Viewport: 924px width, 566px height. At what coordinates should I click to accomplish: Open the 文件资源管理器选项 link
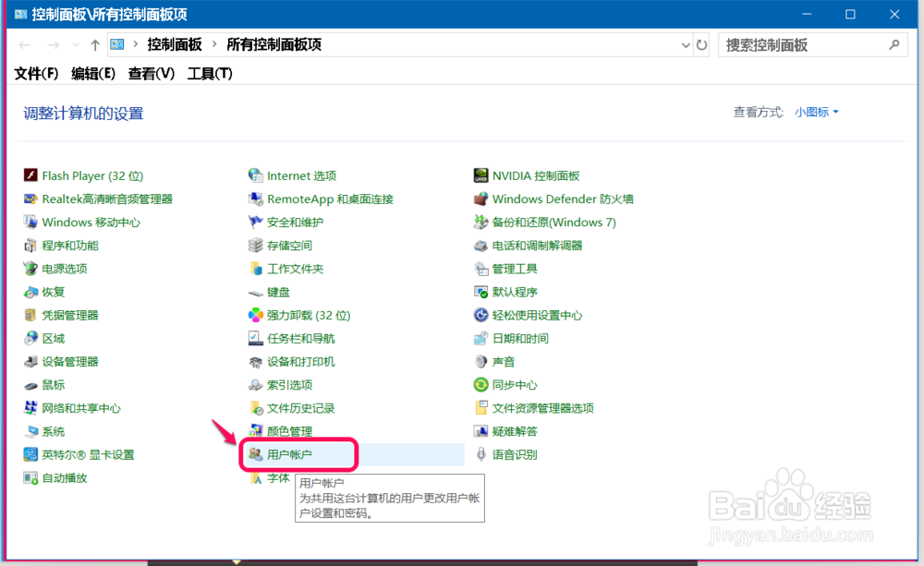coord(542,408)
